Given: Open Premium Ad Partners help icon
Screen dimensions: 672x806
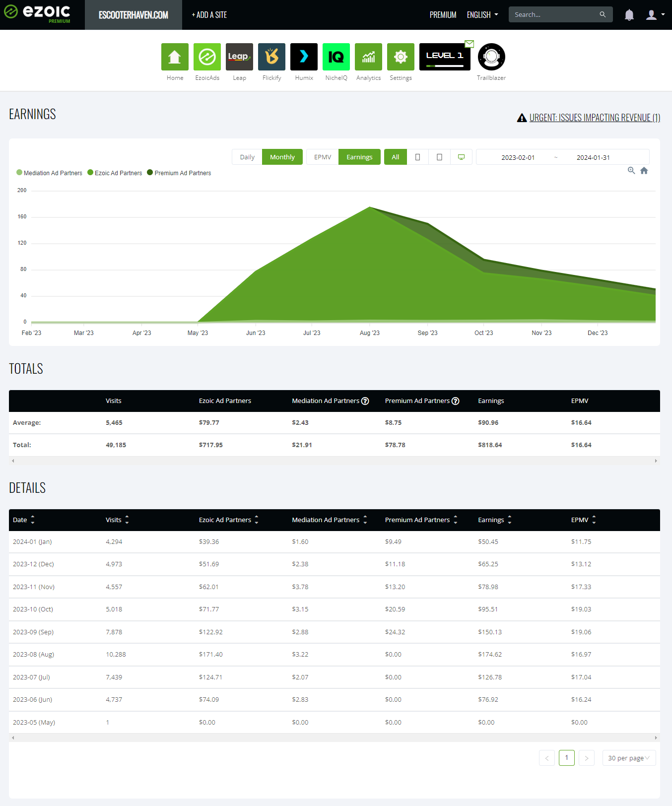Looking at the screenshot, I should 455,401.
